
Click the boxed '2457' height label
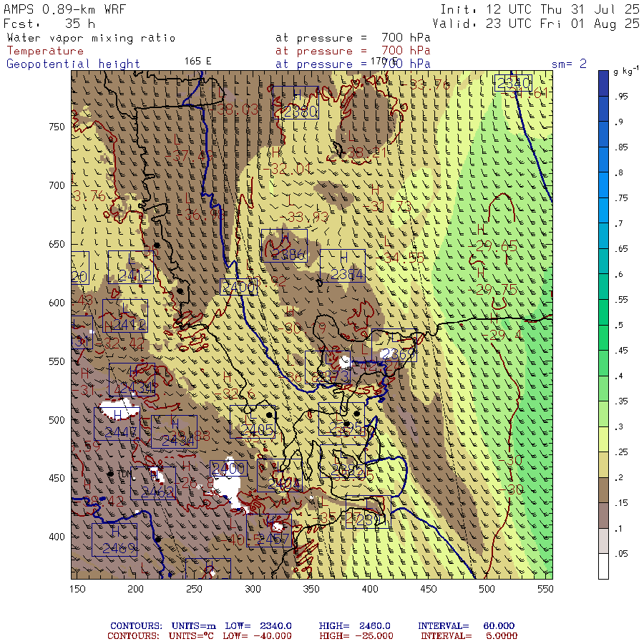(269, 531)
